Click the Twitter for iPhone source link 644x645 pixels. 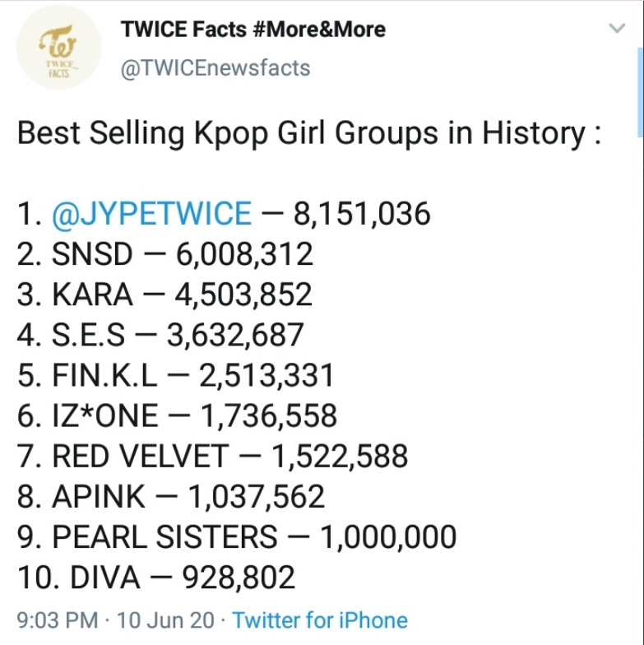click(x=320, y=619)
